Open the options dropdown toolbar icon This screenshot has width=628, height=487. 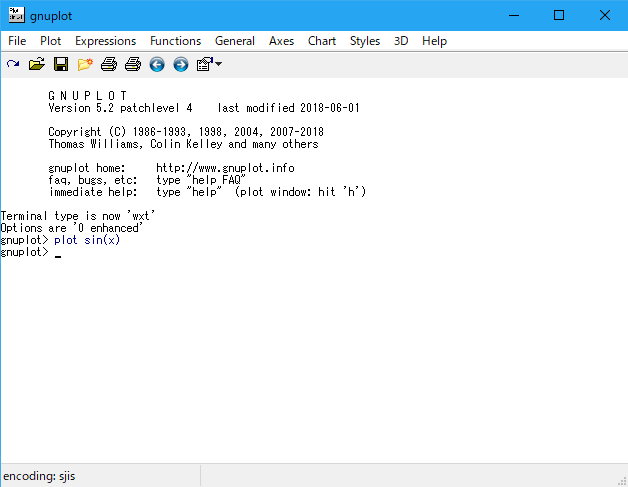pyautogui.click(x=209, y=64)
